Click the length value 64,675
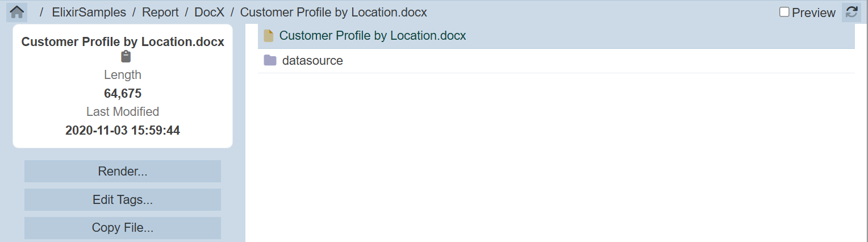This screenshot has height=242, width=868. 123,94
